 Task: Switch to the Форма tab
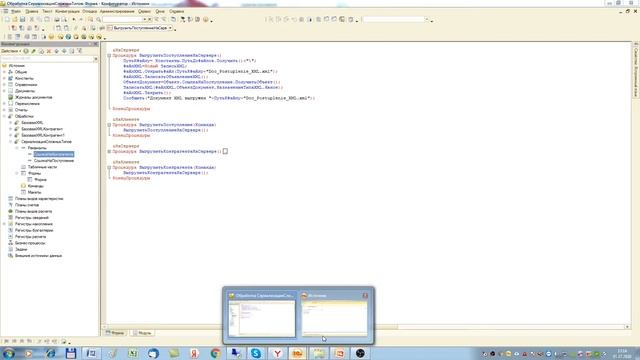click(x=115, y=333)
